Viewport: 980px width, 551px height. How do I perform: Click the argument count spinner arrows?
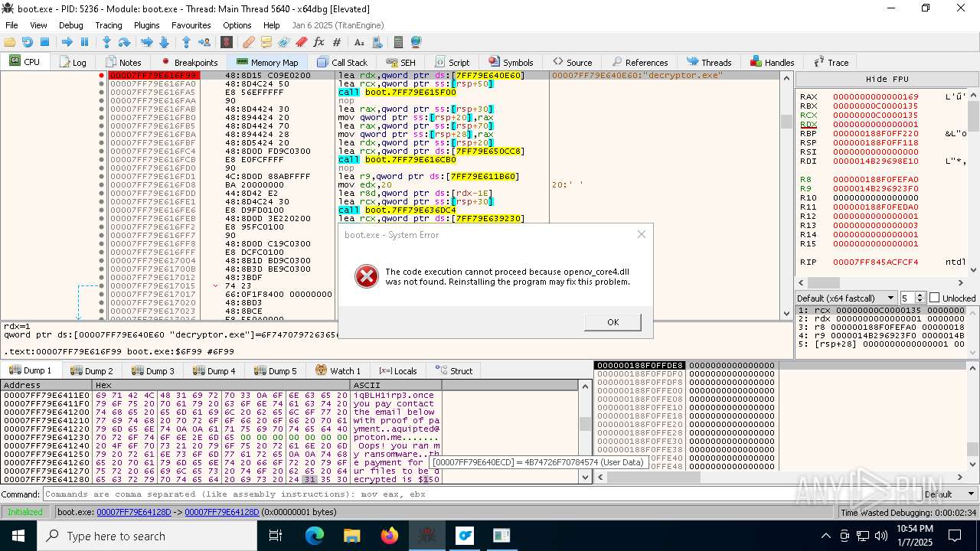click(x=921, y=298)
